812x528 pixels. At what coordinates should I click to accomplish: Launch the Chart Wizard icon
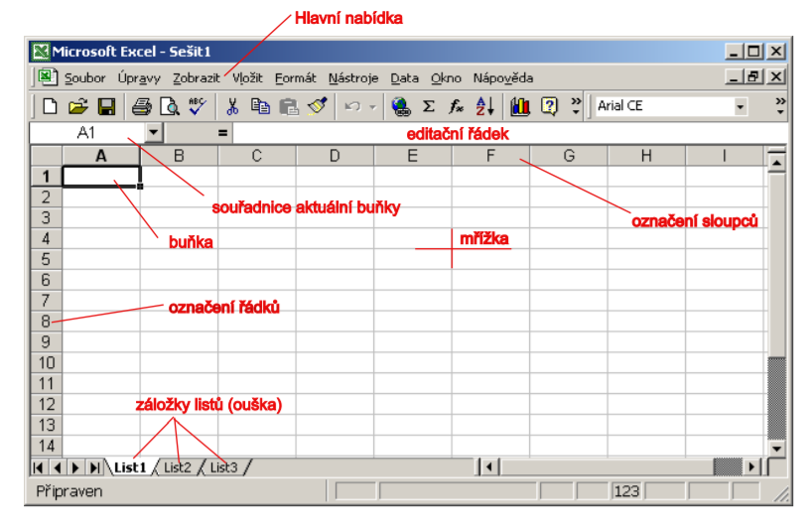coord(520,106)
